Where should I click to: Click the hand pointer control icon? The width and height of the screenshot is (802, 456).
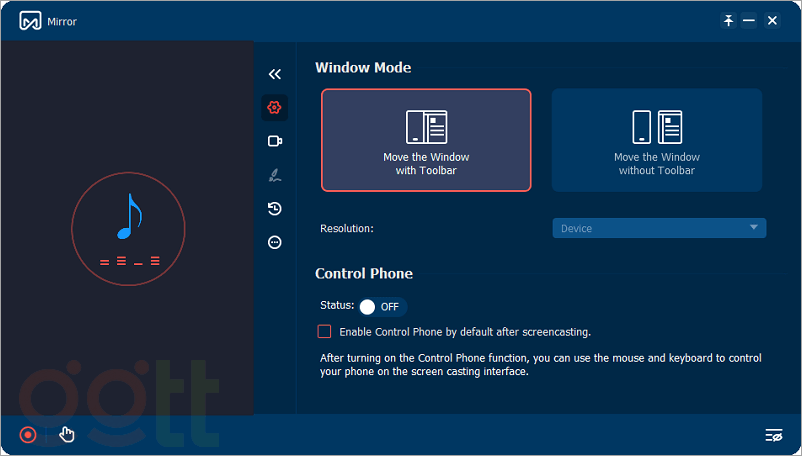pyautogui.click(x=67, y=434)
